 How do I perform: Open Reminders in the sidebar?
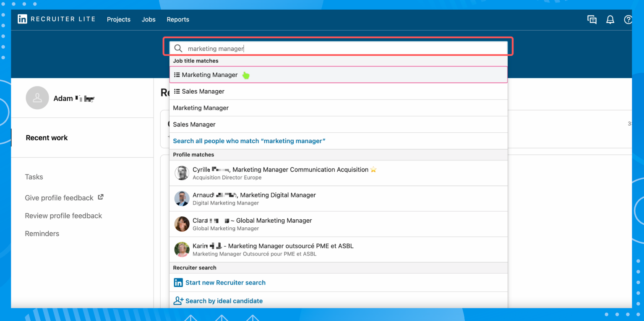[x=42, y=234]
